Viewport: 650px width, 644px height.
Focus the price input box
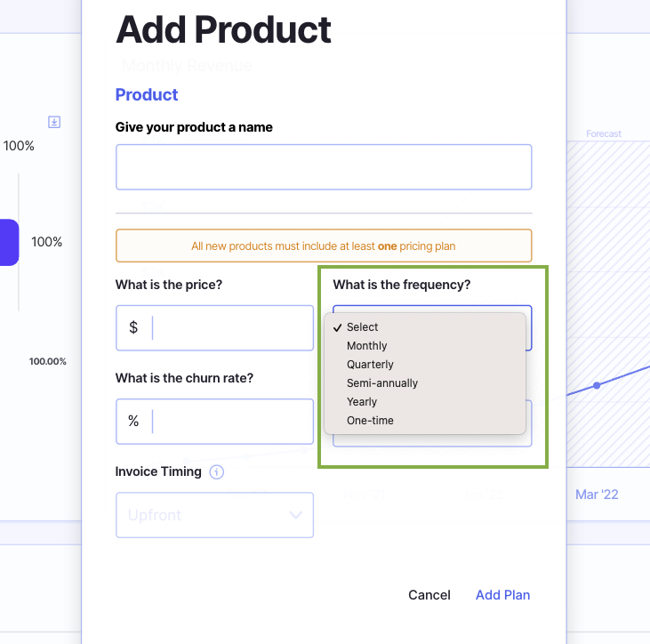pos(229,327)
